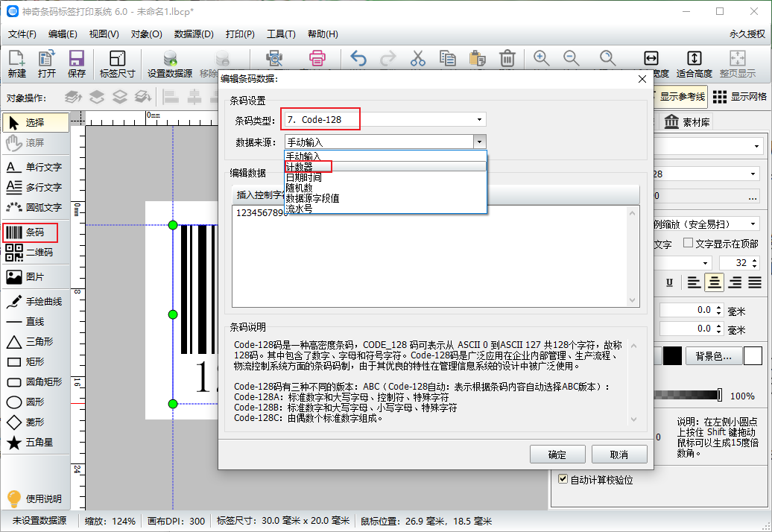
Task: Click the 新建 (New) toolbar icon
Action: point(16,64)
